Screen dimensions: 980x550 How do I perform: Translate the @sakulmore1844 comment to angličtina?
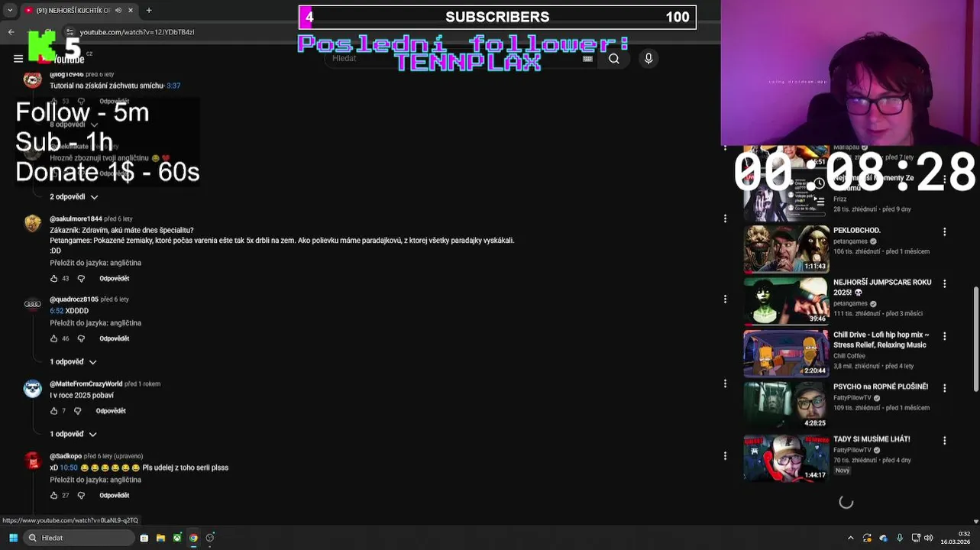click(95, 263)
